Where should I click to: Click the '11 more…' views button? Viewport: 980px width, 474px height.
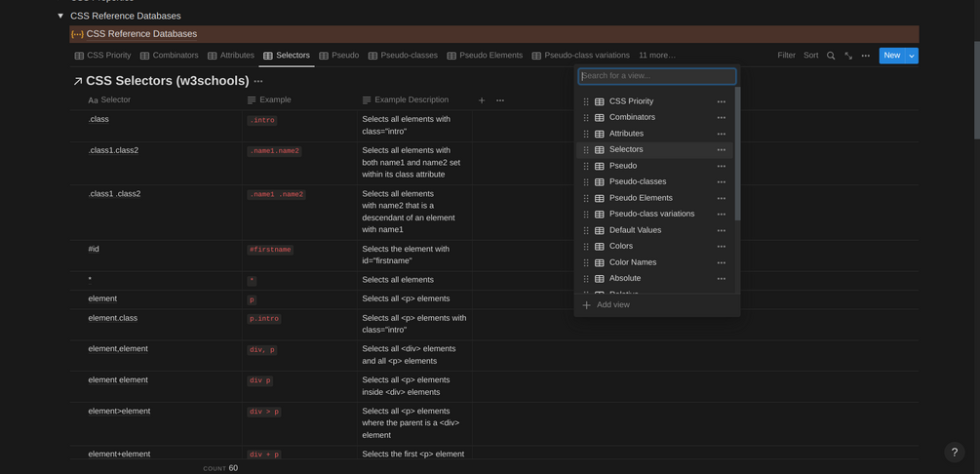(657, 55)
